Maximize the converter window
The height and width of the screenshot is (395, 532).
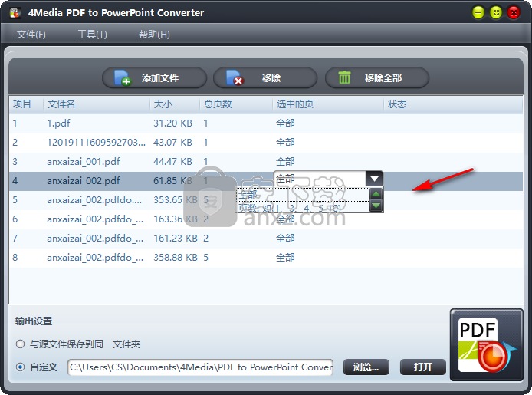[x=496, y=13]
